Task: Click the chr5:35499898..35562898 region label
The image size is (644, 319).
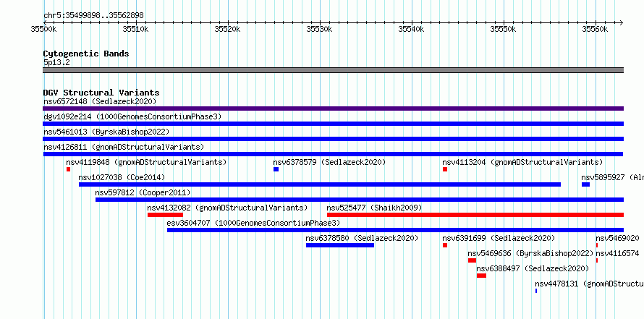Action: (x=93, y=16)
